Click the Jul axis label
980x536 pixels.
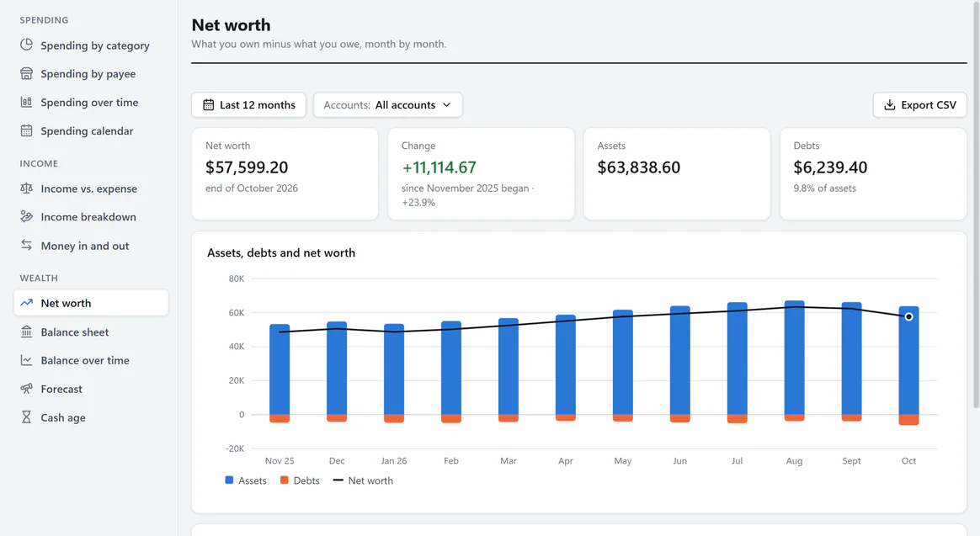pos(737,460)
